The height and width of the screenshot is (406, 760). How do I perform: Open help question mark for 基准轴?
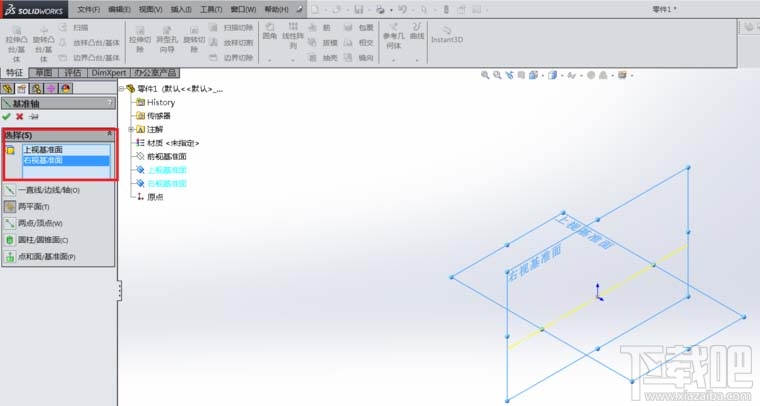click(x=110, y=103)
